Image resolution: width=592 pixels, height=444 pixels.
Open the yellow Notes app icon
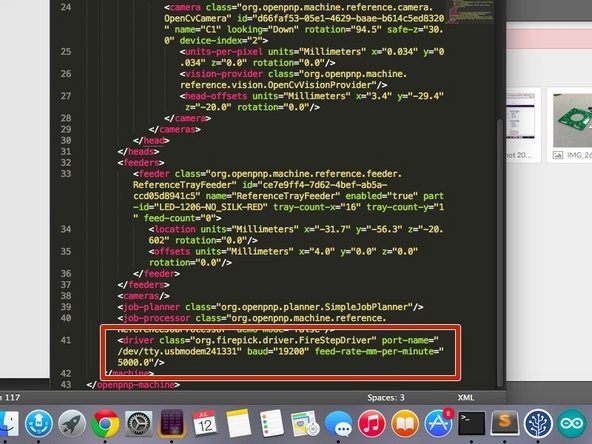(238, 424)
